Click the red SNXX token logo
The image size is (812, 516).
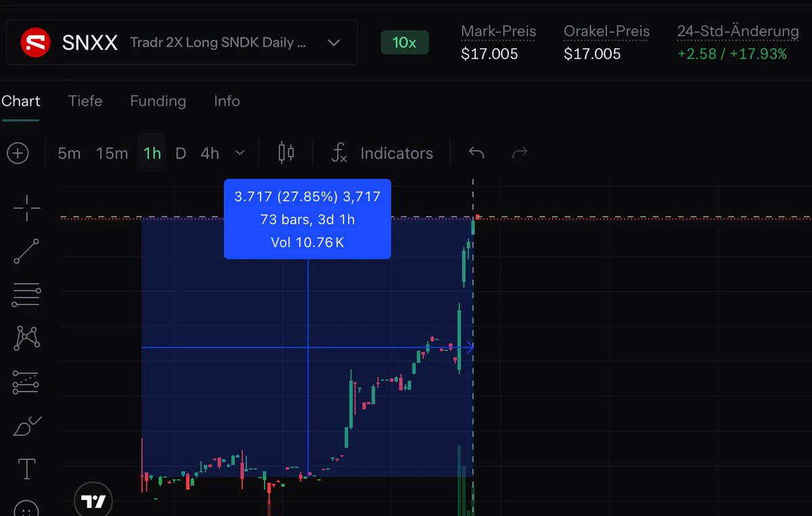pyautogui.click(x=34, y=43)
